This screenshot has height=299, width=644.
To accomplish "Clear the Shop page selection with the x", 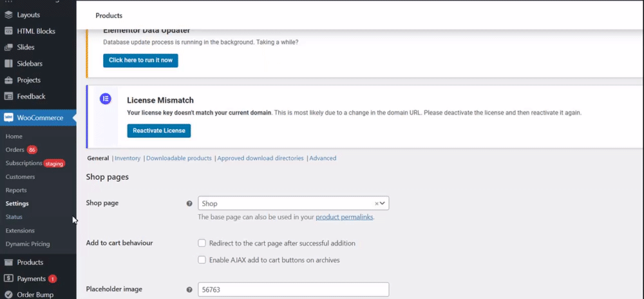I will (377, 203).
